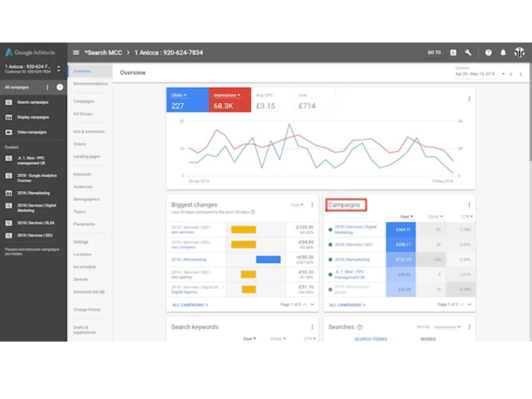Switch account using the account selector arrows

[x=59, y=69]
